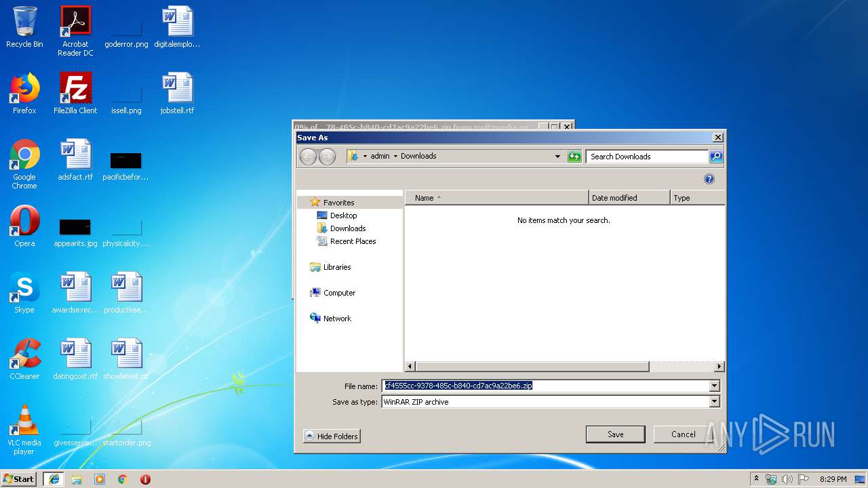
Task: Select the productkee... document icon
Action: pos(126,293)
